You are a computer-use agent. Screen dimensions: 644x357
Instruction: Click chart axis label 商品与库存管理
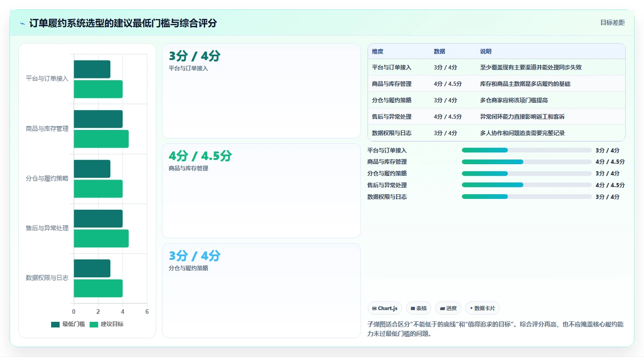(47, 129)
